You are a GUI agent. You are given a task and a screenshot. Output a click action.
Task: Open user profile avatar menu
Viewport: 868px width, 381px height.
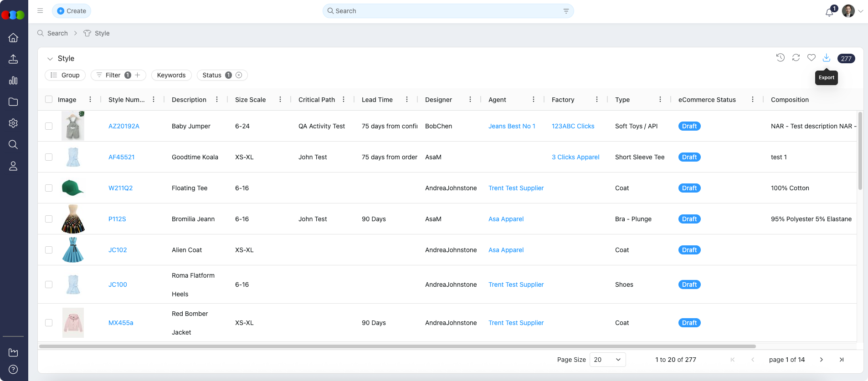click(x=848, y=11)
